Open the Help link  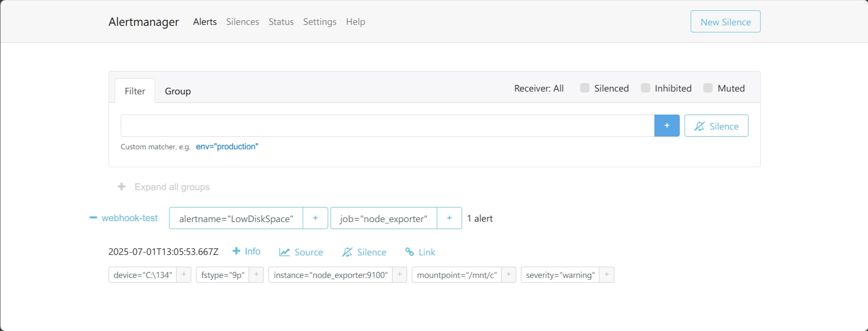point(355,22)
